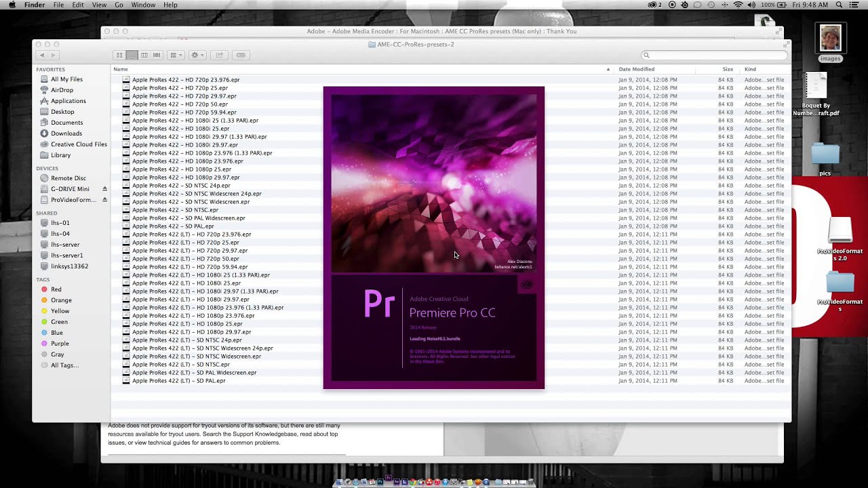Open the Action gear dropdown menu
Screen dimensions: 868x488
[197, 55]
